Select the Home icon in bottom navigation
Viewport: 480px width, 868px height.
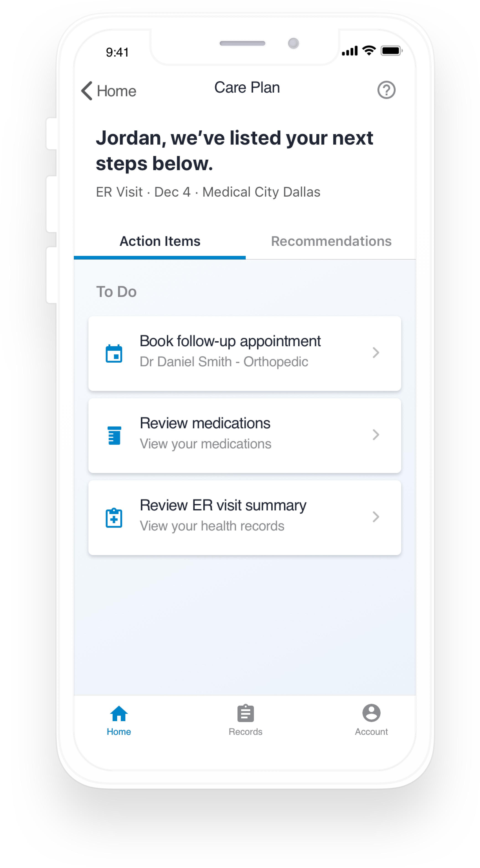(119, 714)
